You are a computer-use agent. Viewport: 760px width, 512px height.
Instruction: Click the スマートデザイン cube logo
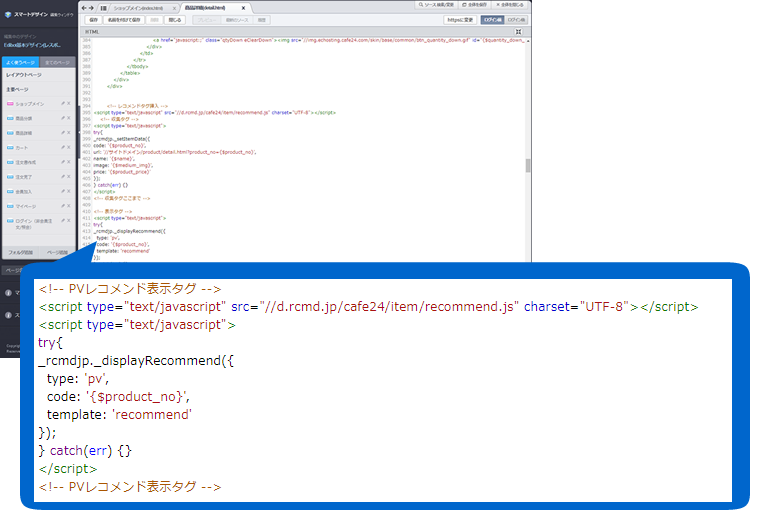tap(7, 15)
